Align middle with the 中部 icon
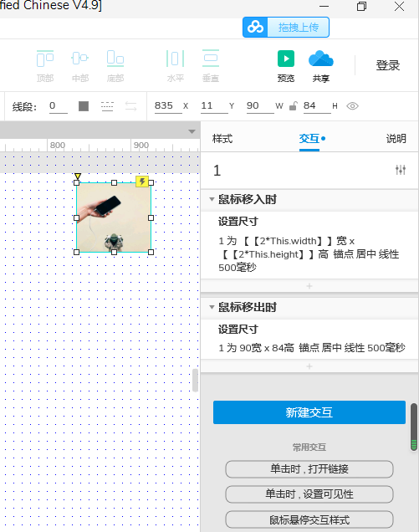Image resolution: width=419 pixels, height=532 pixels. 80,58
